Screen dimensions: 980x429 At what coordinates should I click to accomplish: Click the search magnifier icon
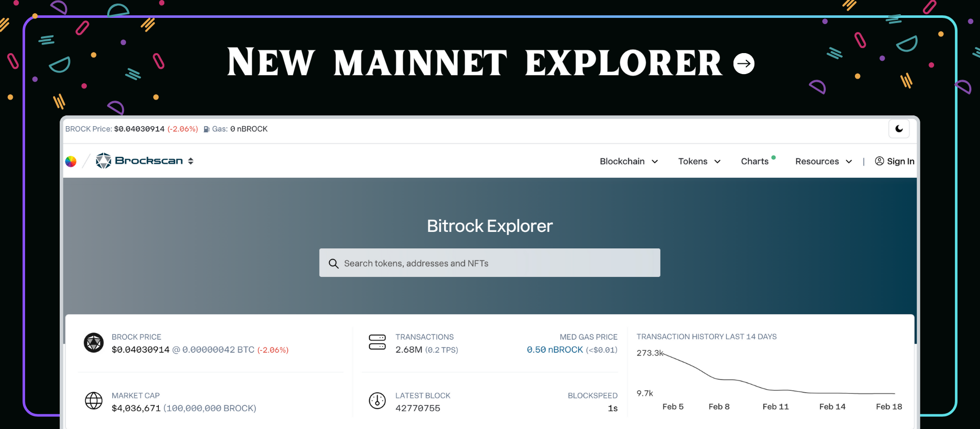pos(334,264)
